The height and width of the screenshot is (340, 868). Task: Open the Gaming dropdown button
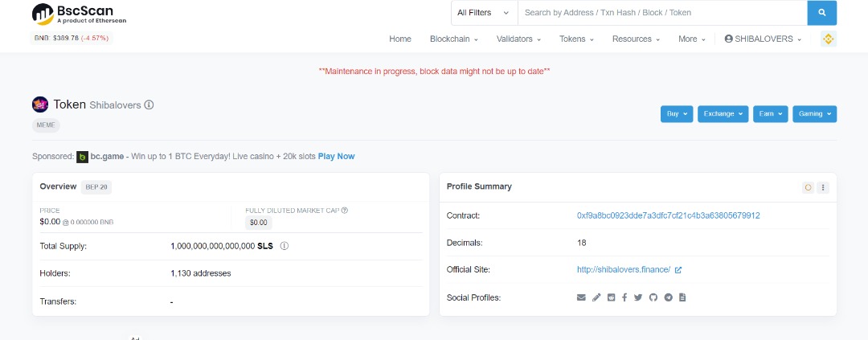pos(814,114)
